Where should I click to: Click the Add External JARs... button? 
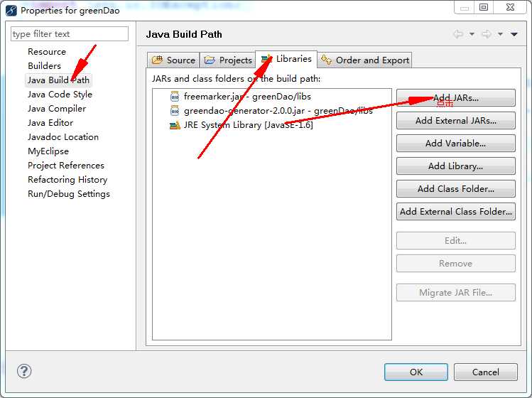pyautogui.click(x=456, y=121)
